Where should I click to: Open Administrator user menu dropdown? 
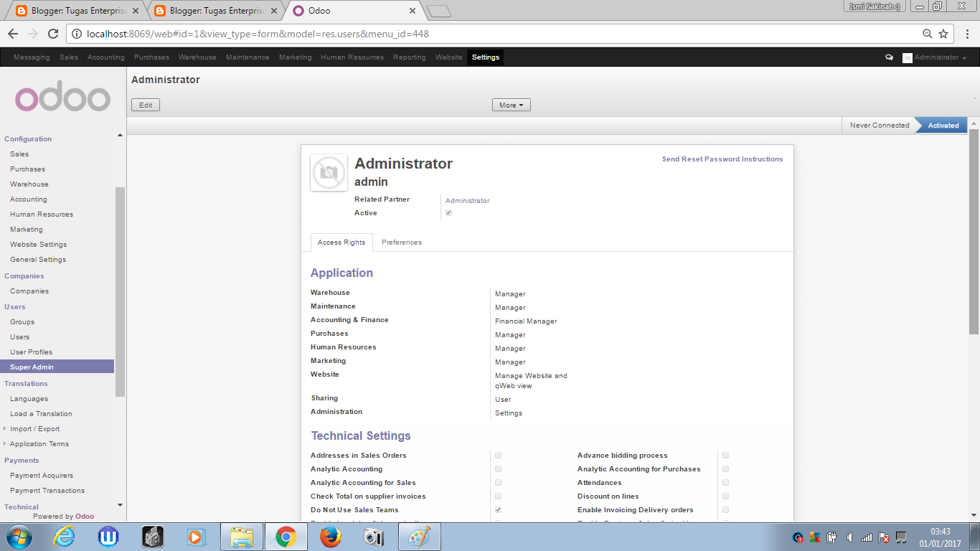click(x=935, y=57)
